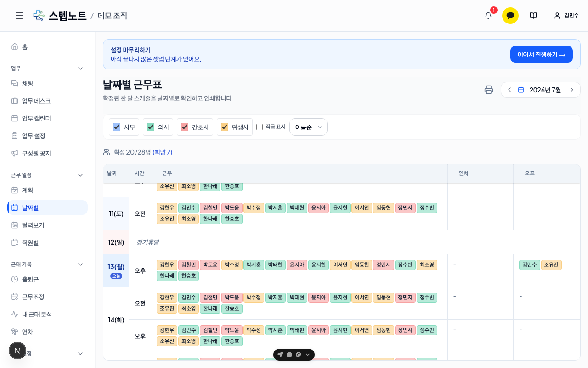588x368 pixels.
Task: Click 강현우 tag in 11(토) 오전 row
Action: (x=167, y=208)
